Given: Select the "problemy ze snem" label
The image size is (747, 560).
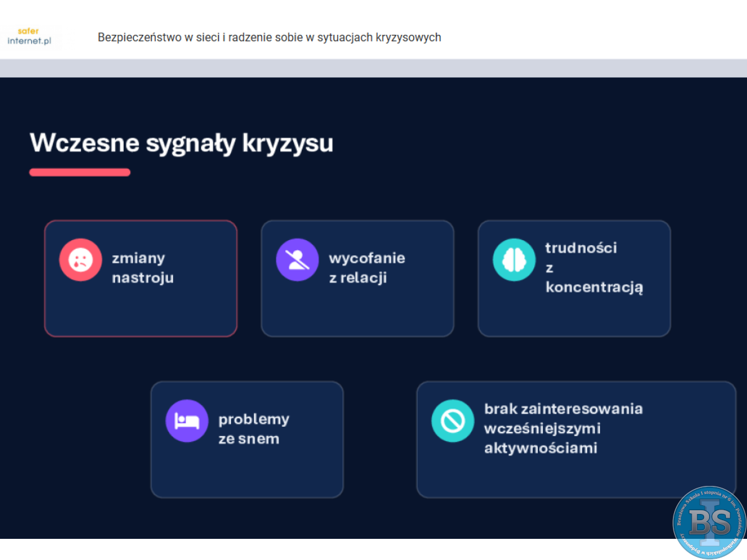Looking at the screenshot, I should pyautogui.click(x=253, y=429).
